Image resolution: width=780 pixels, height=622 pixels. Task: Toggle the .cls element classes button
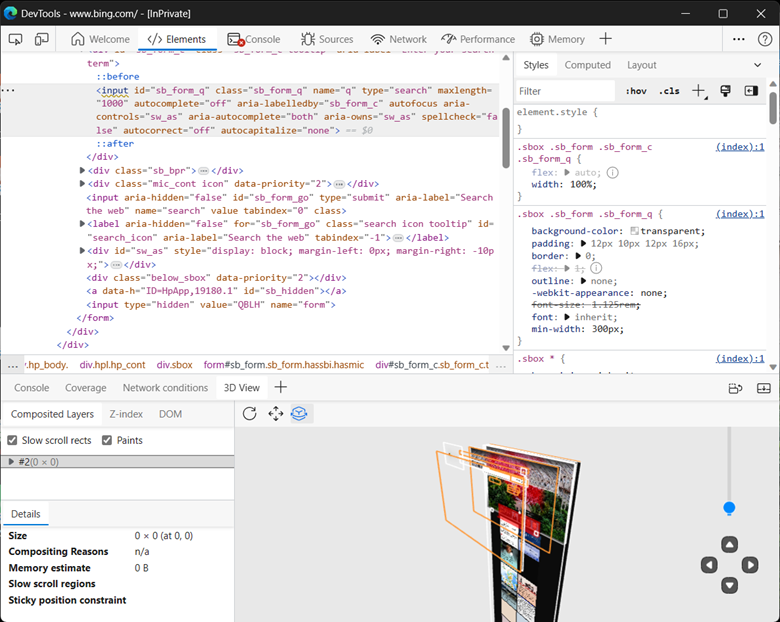[669, 91]
